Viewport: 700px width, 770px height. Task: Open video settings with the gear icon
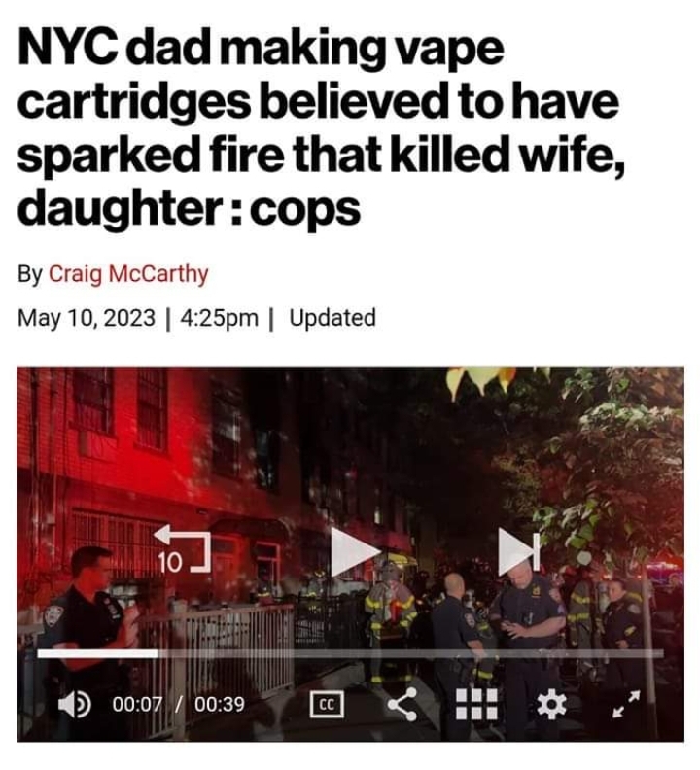pos(551,704)
